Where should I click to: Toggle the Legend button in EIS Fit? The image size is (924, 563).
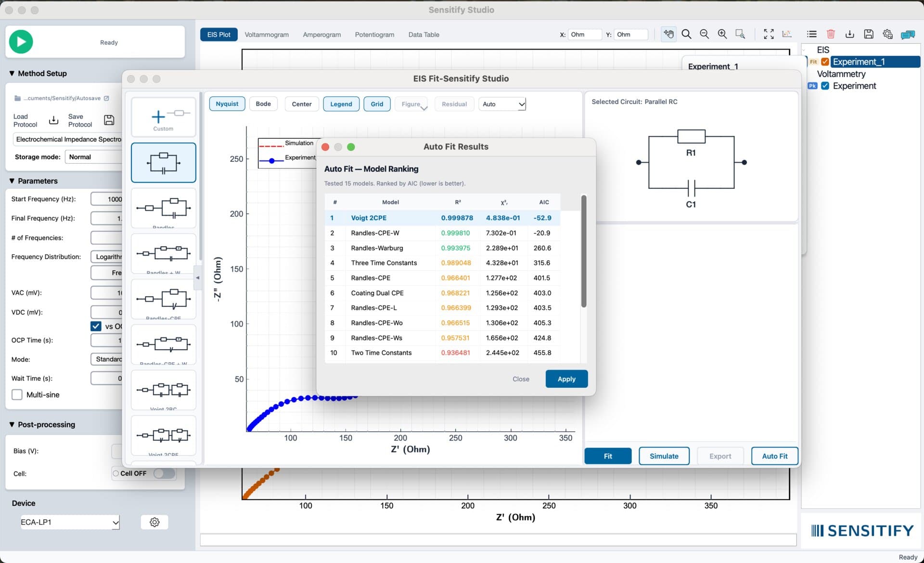341,104
